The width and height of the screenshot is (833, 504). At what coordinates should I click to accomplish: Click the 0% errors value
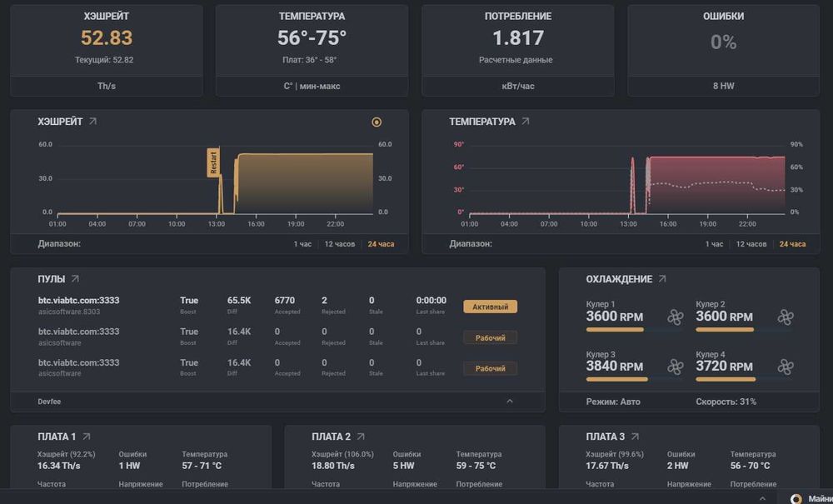724,42
